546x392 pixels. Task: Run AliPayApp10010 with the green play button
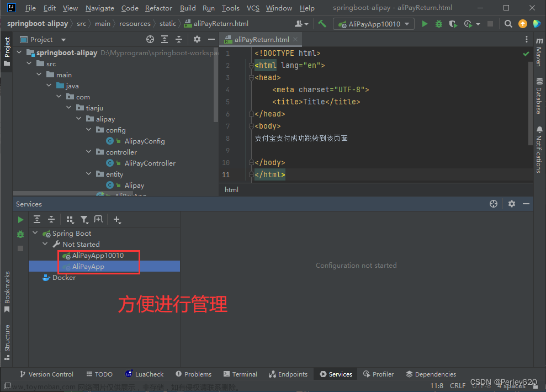point(425,24)
